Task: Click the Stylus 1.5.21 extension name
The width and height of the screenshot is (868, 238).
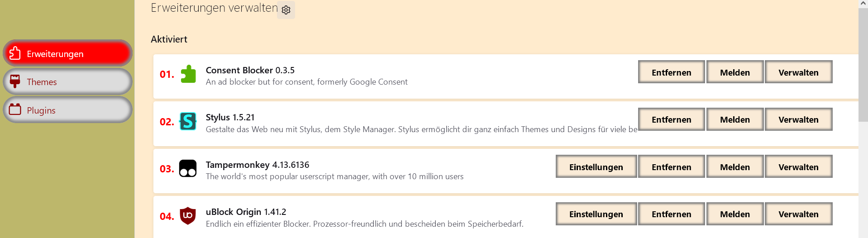Action: (230, 117)
